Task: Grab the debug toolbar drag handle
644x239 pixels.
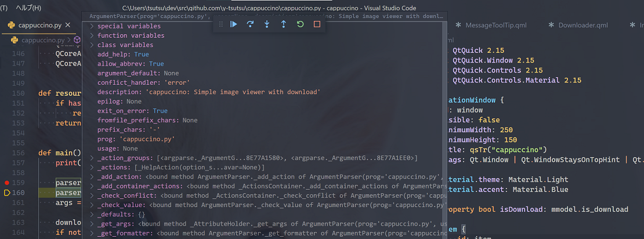Action: (x=220, y=24)
